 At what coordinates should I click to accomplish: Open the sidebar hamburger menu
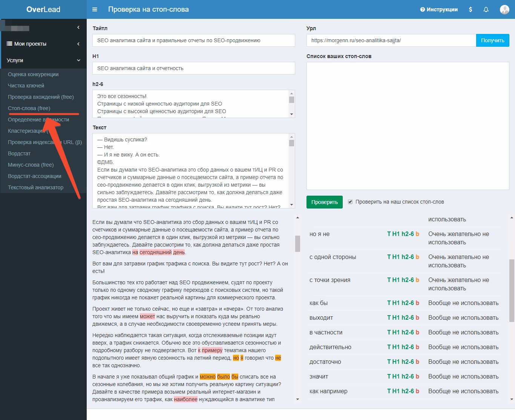pyautogui.click(x=95, y=9)
